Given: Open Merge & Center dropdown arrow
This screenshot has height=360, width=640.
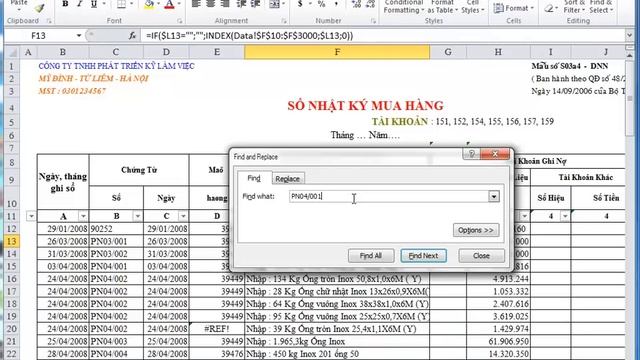Looking at the screenshot, I should [283, 4].
